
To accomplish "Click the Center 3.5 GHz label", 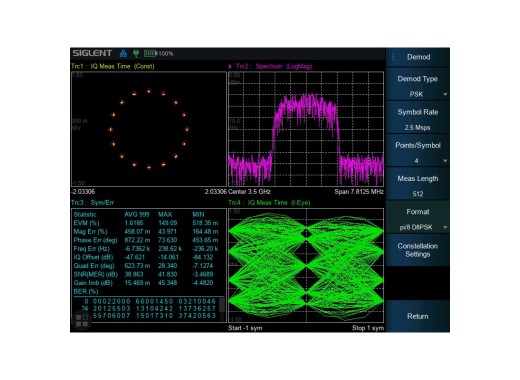I will (x=249, y=192).
